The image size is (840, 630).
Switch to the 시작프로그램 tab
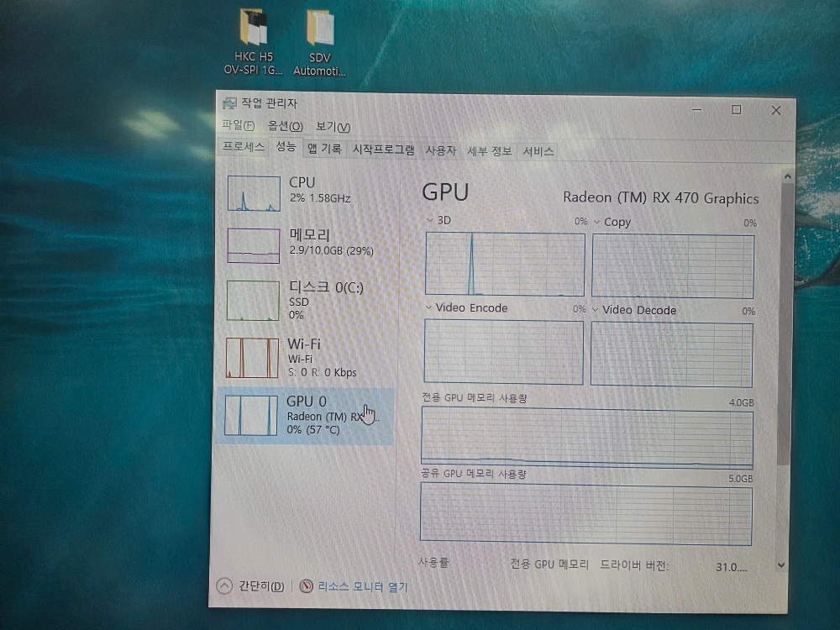tap(383, 150)
